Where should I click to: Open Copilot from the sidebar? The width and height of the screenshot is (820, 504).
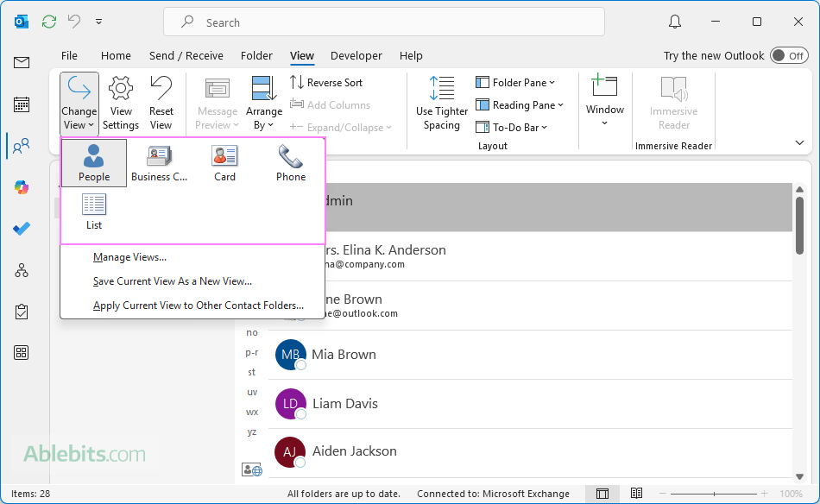pos(22,187)
